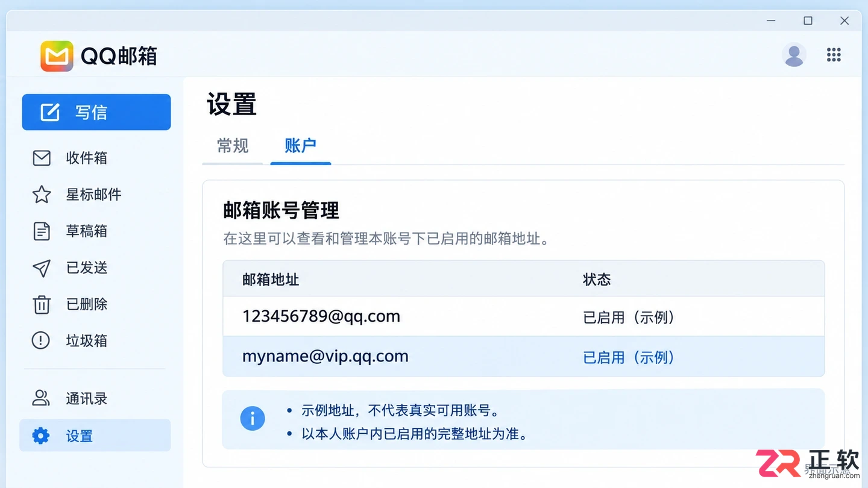
Task: Select the 123456789@qq.com address
Action: pyautogui.click(x=321, y=316)
